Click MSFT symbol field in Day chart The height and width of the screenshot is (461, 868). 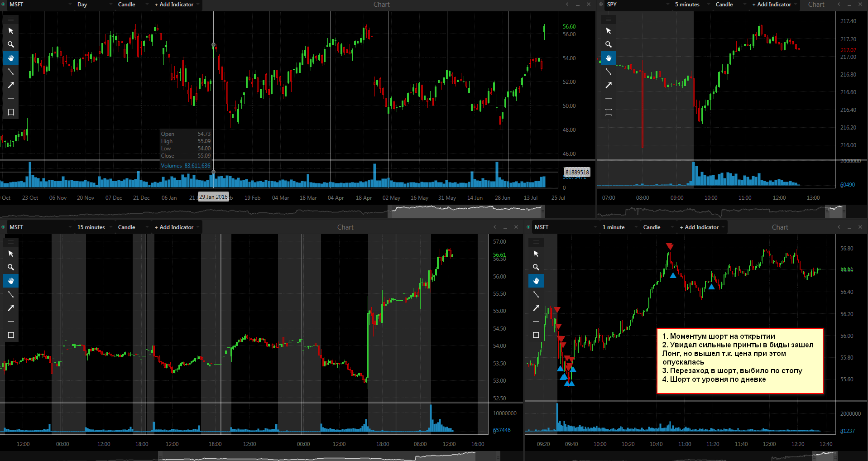coord(40,5)
